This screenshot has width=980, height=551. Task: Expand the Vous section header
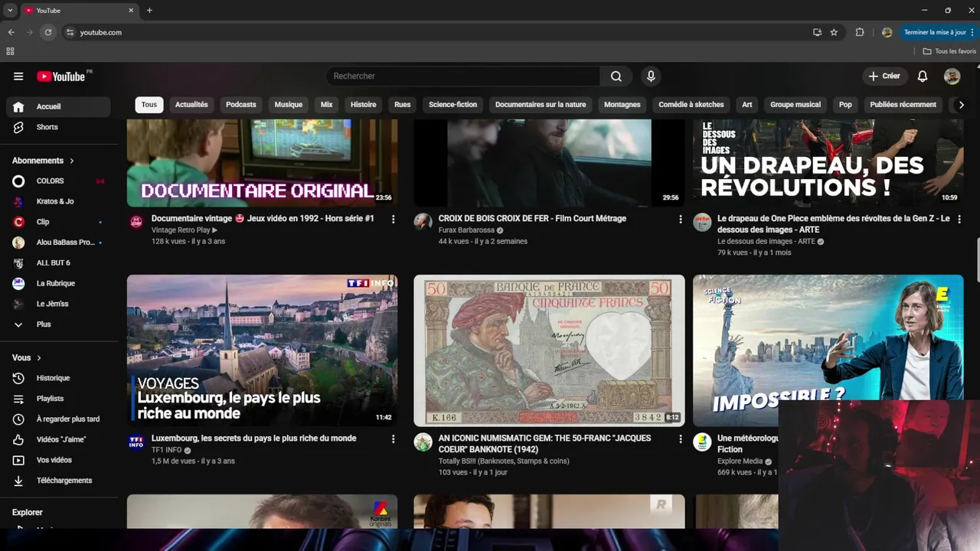(x=27, y=357)
